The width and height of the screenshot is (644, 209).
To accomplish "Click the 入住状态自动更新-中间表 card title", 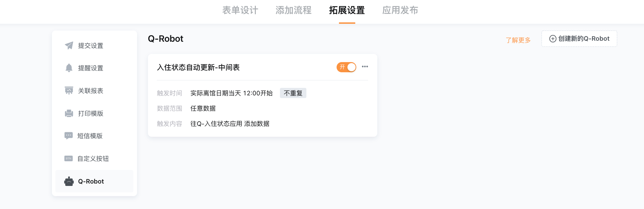I will pos(198,68).
